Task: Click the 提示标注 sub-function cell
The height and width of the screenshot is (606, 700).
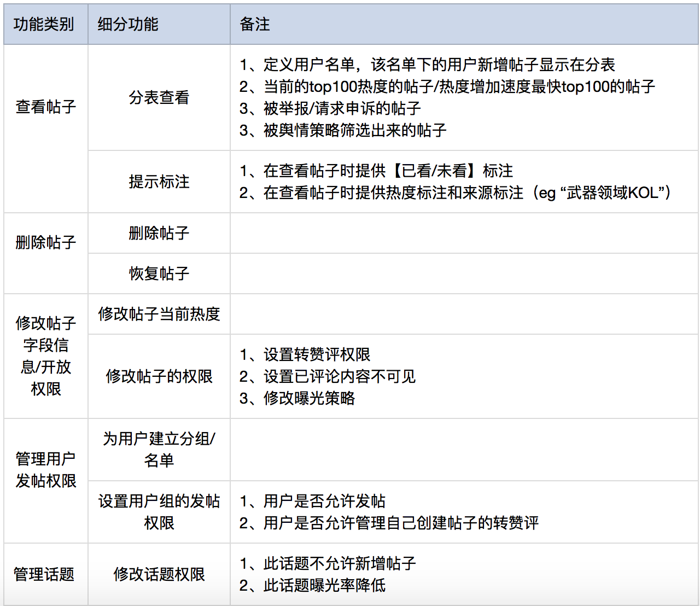Action: [x=159, y=182]
